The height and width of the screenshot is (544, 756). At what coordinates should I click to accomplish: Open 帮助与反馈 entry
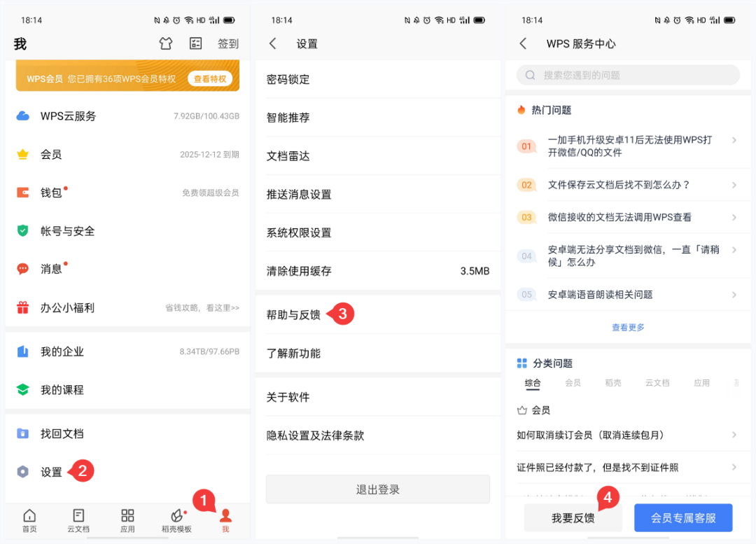(378, 314)
